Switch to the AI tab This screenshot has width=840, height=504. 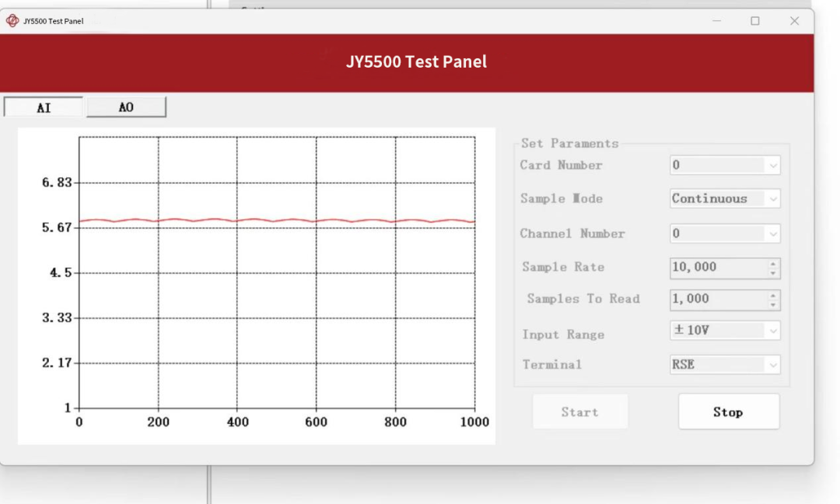(x=44, y=107)
